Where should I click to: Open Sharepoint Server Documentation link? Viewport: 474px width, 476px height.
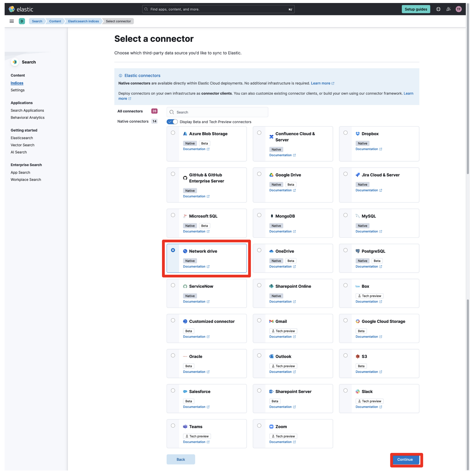(x=282, y=407)
